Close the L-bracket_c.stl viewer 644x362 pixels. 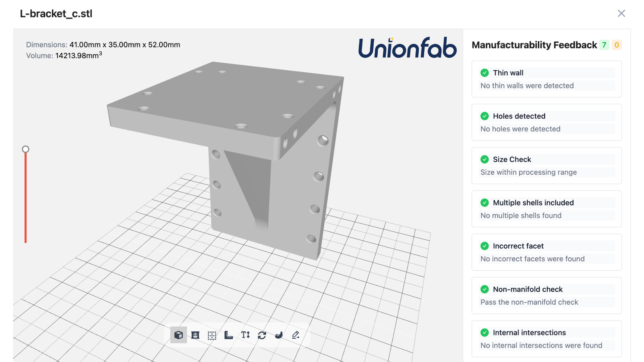point(622,13)
